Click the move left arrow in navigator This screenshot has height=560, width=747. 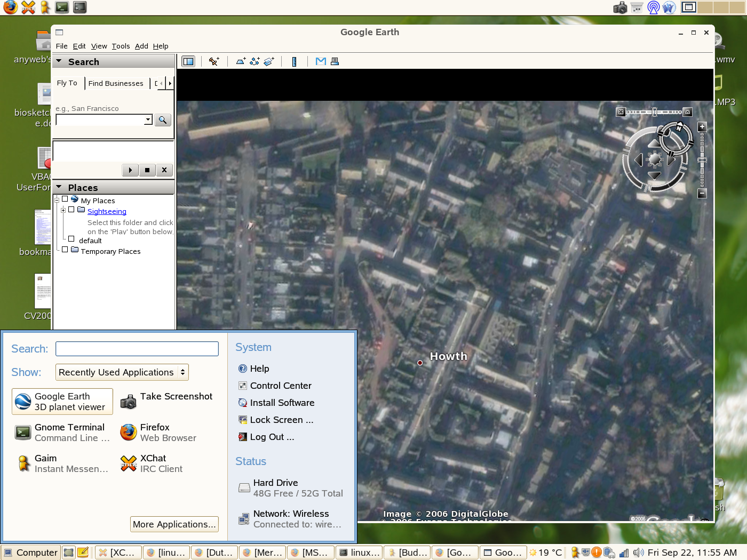tap(638, 159)
